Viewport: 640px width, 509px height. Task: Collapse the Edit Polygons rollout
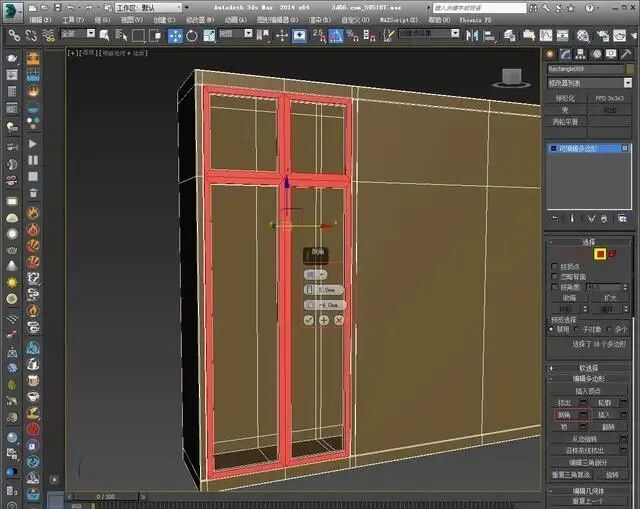click(589, 379)
